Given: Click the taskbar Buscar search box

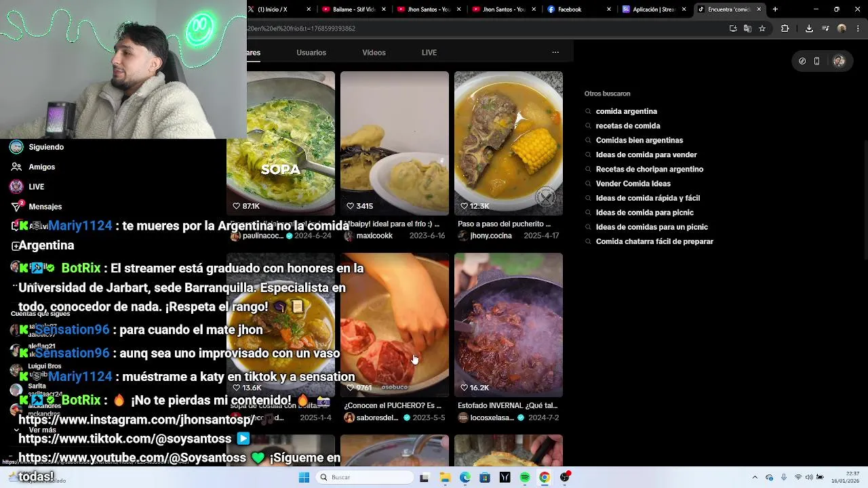Looking at the screenshot, I should coord(366,477).
